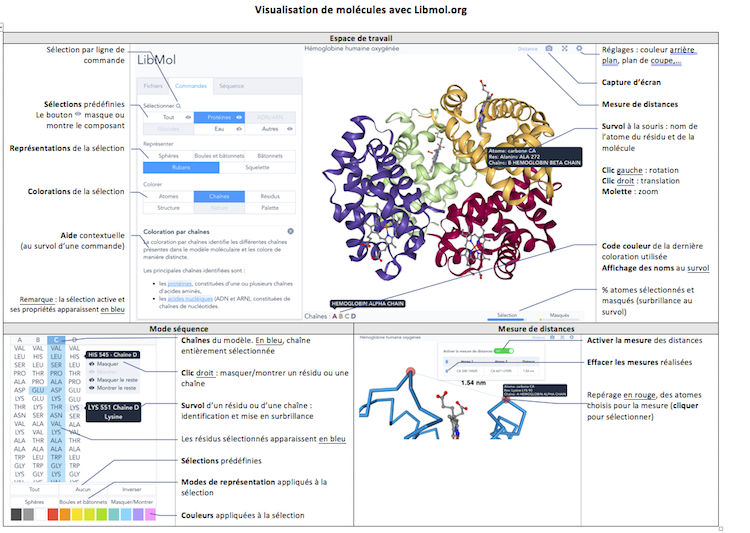Choose the red color swatch

click(x=51, y=515)
